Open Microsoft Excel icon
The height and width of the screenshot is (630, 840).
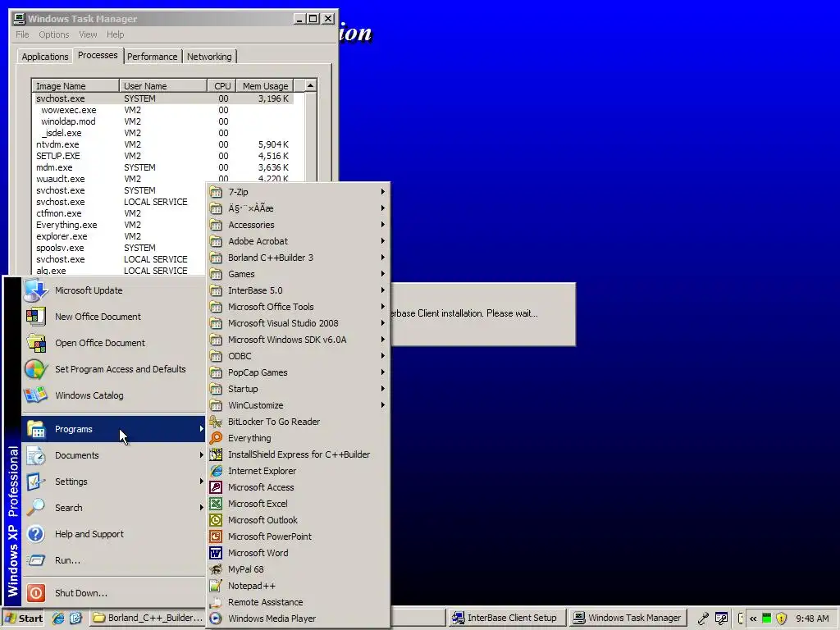pyautogui.click(x=216, y=504)
